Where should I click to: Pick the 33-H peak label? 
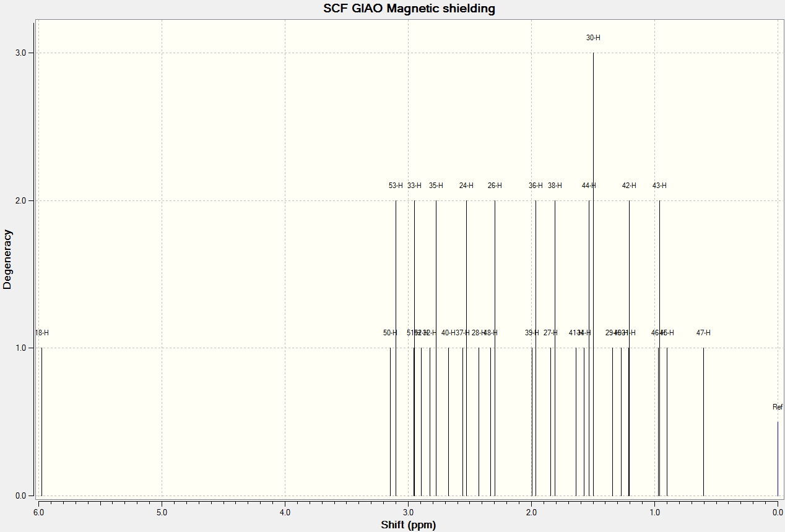(414, 186)
